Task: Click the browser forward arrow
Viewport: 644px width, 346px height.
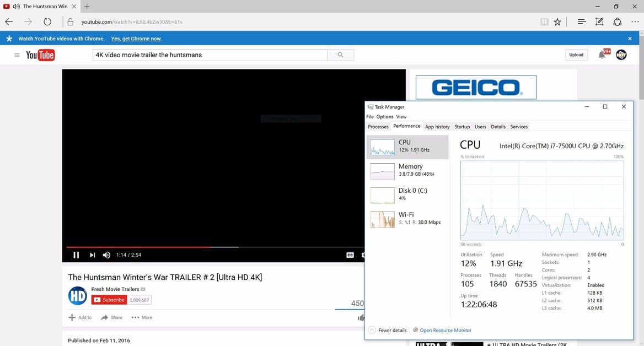Action: 28,21
